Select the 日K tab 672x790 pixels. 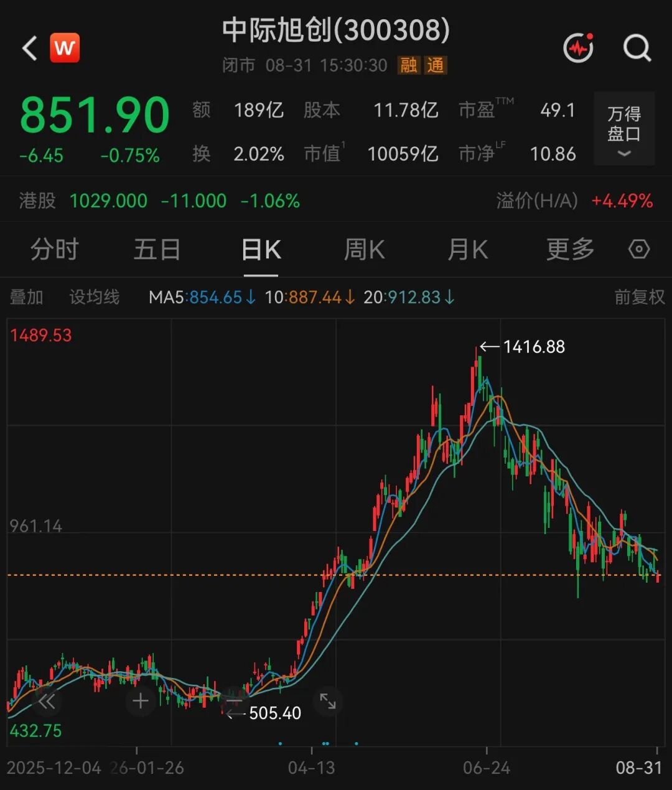pyautogui.click(x=261, y=250)
